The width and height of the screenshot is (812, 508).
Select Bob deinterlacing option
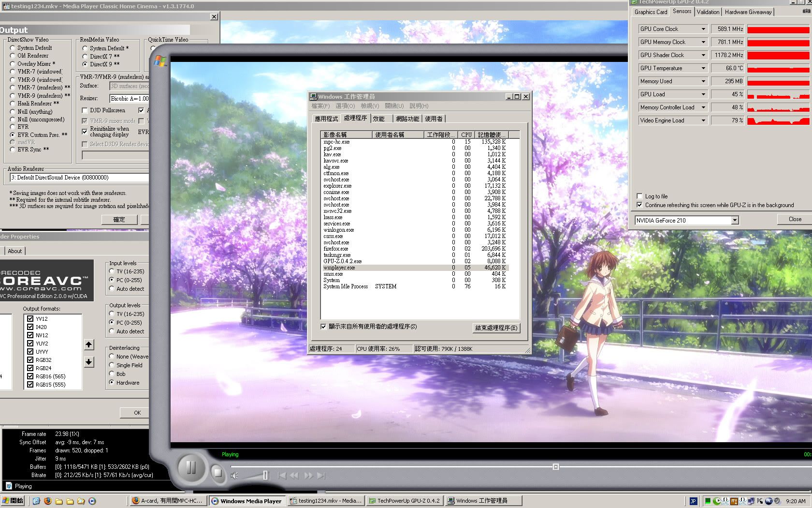(x=117, y=374)
